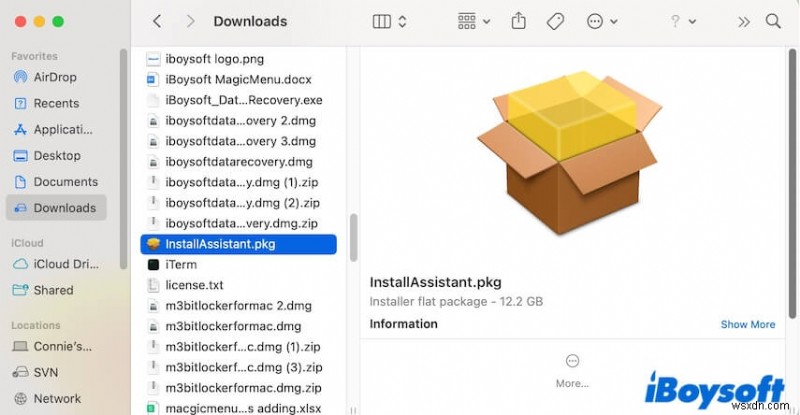
Task: Open AirDrop in the sidebar
Action: tap(55, 77)
